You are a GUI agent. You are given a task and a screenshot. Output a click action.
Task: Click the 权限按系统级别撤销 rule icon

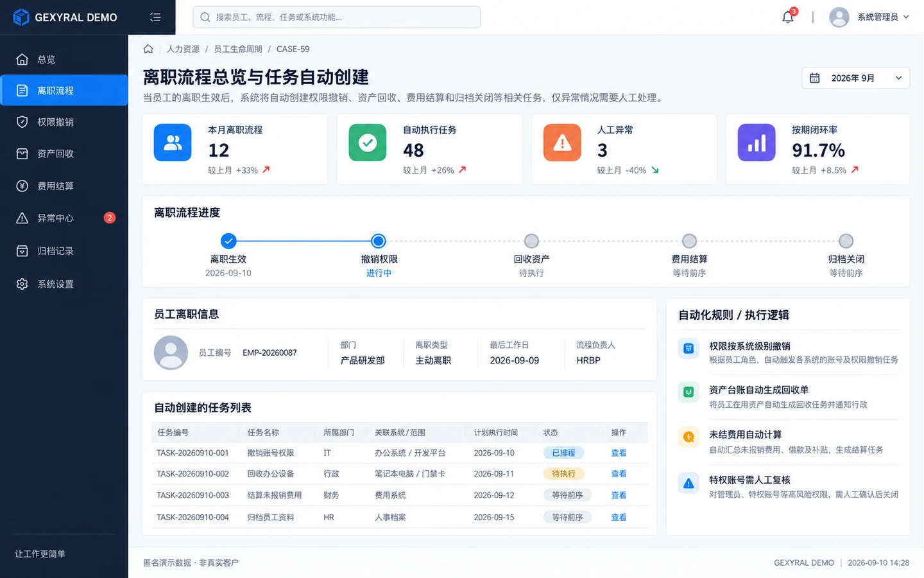pyautogui.click(x=689, y=348)
